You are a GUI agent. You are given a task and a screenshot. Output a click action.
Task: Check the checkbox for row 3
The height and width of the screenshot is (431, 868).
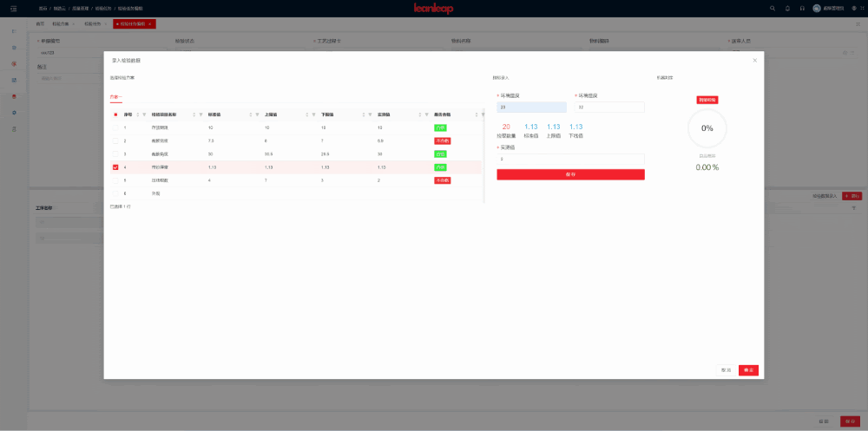(115, 153)
